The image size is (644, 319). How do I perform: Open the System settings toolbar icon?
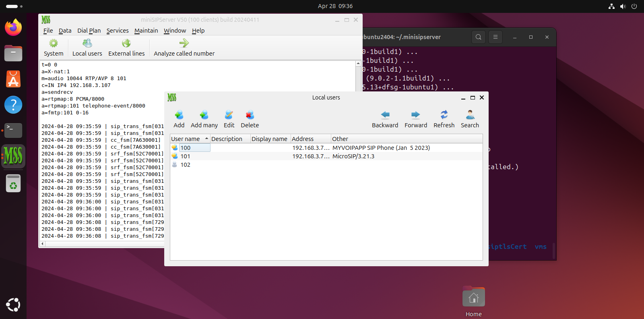tap(54, 48)
